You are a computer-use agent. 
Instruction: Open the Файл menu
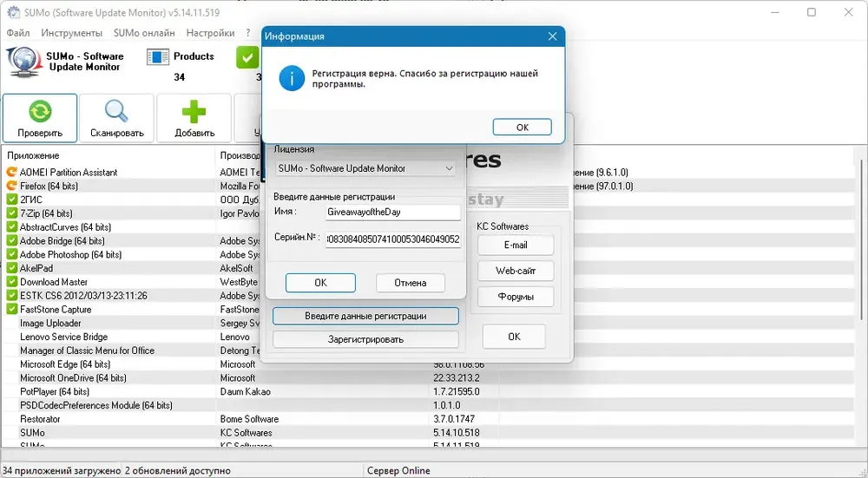pos(18,33)
